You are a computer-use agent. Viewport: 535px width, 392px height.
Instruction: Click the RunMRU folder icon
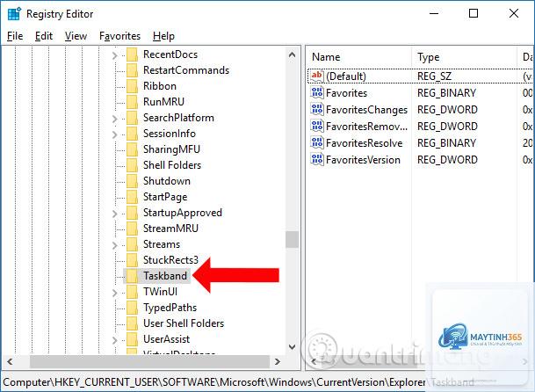[132, 102]
